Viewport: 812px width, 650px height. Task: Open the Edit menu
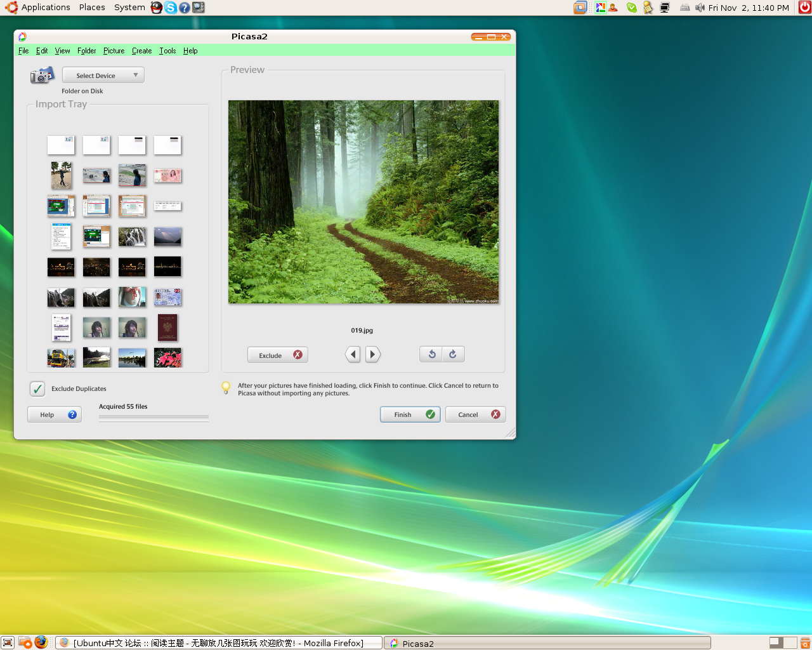42,51
